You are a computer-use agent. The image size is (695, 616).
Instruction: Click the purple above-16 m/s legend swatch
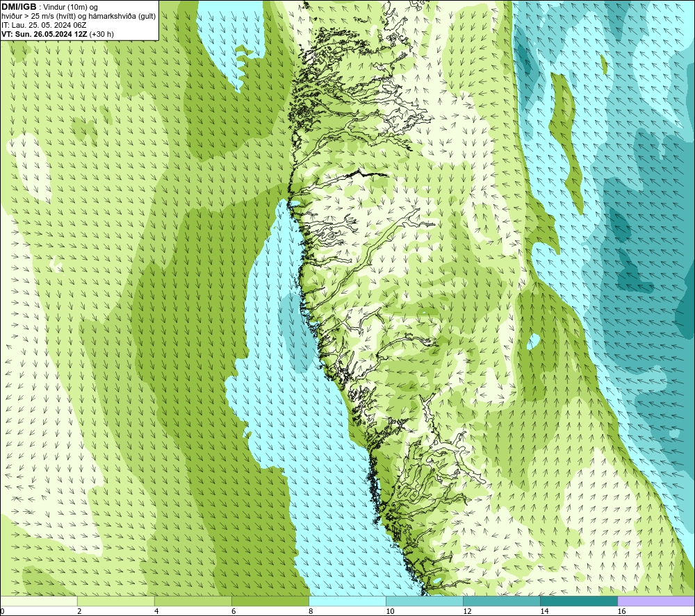[656, 601]
